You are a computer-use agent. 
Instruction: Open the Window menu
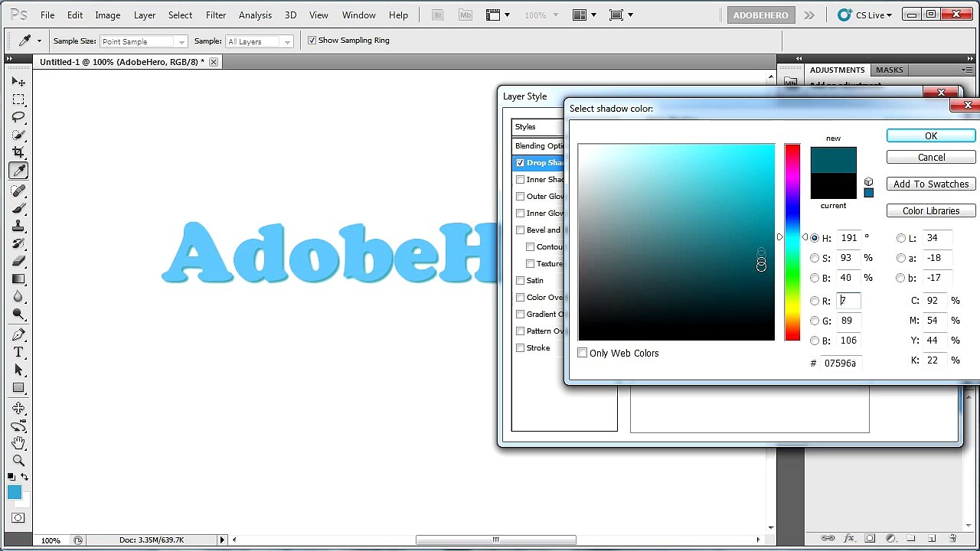click(358, 15)
